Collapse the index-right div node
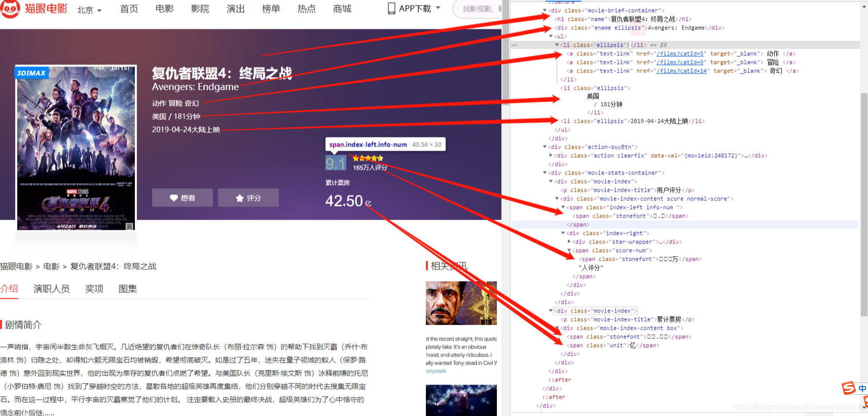The height and width of the screenshot is (416, 868). (563, 233)
